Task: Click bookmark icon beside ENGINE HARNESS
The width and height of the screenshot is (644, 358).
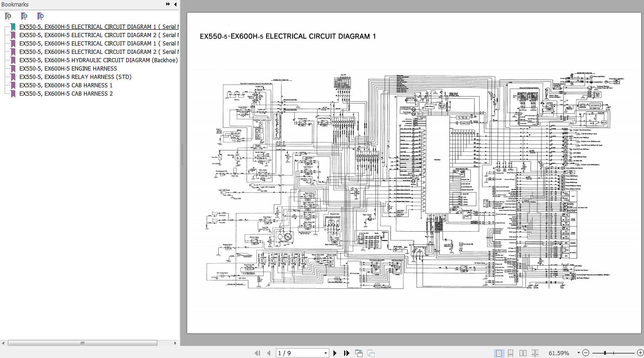Action: point(13,69)
